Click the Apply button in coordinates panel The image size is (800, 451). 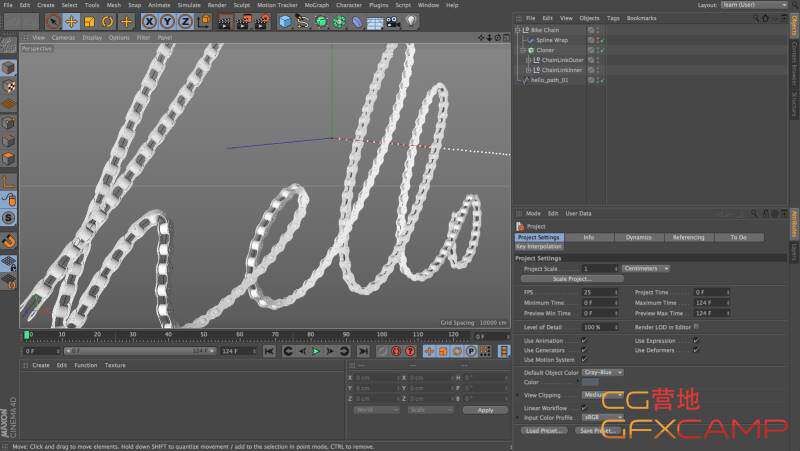click(x=485, y=410)
